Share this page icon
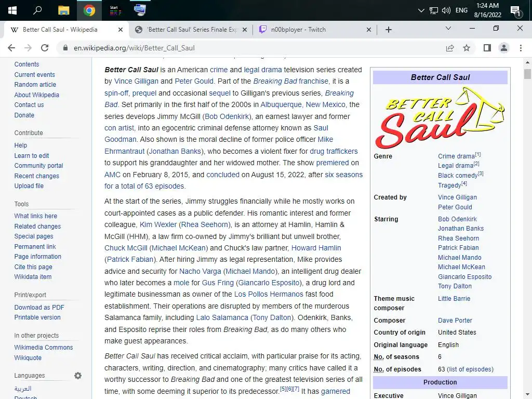 450,48
